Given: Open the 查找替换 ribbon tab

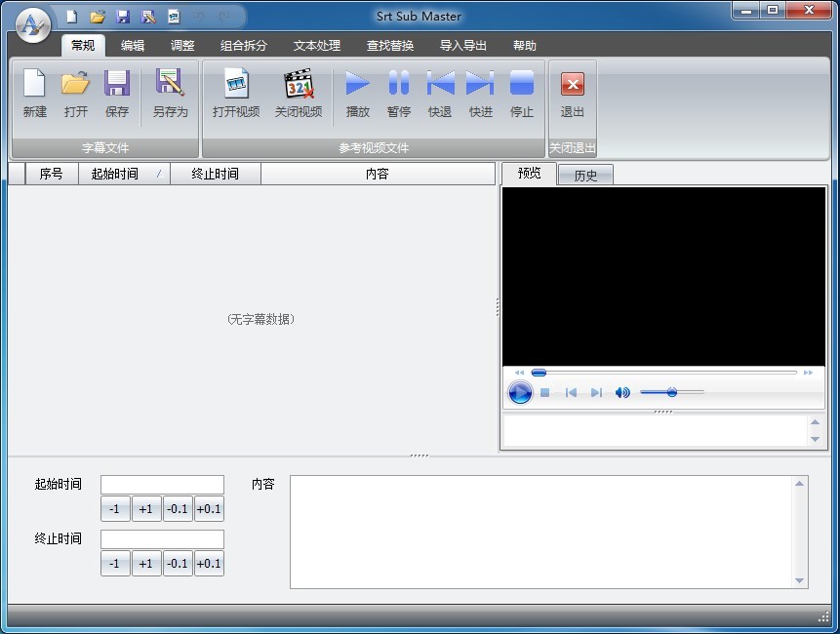Looking at the screenshot, I should click(x=390, y=46).
